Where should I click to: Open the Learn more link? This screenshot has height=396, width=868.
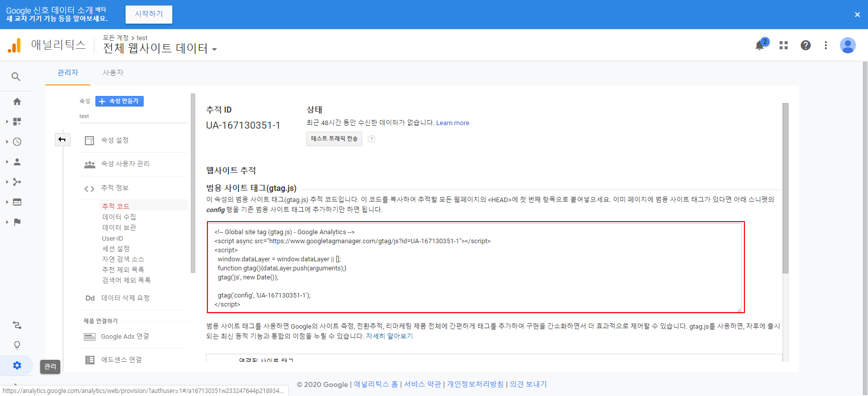(453, 123)
